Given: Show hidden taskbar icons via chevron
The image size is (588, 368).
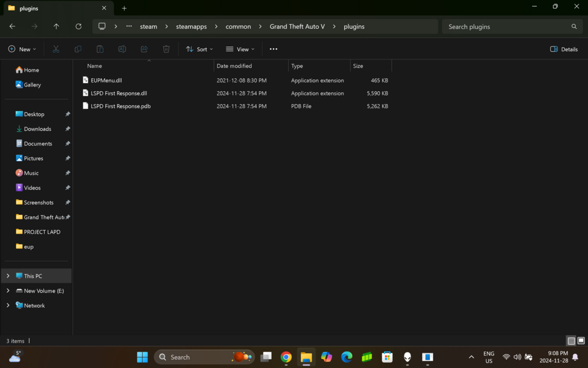Looking at the screenshot, I should tap(471, 357).
